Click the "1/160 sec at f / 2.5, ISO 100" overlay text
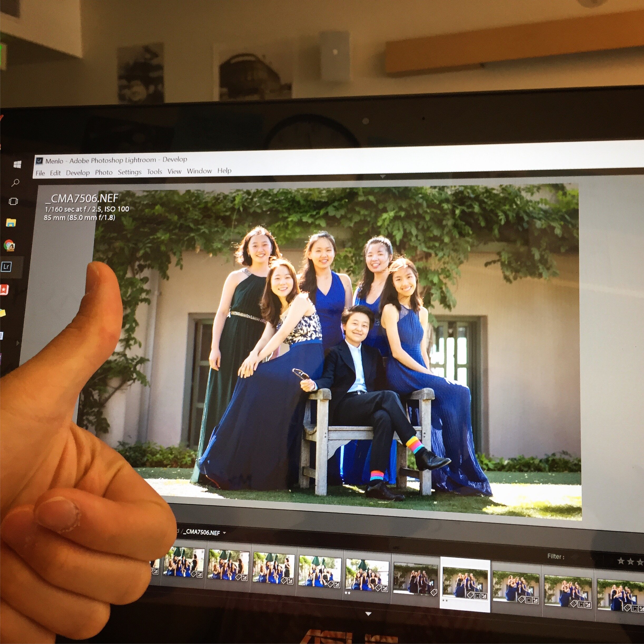This screenshot has width=644, height=644. [87, 210]
